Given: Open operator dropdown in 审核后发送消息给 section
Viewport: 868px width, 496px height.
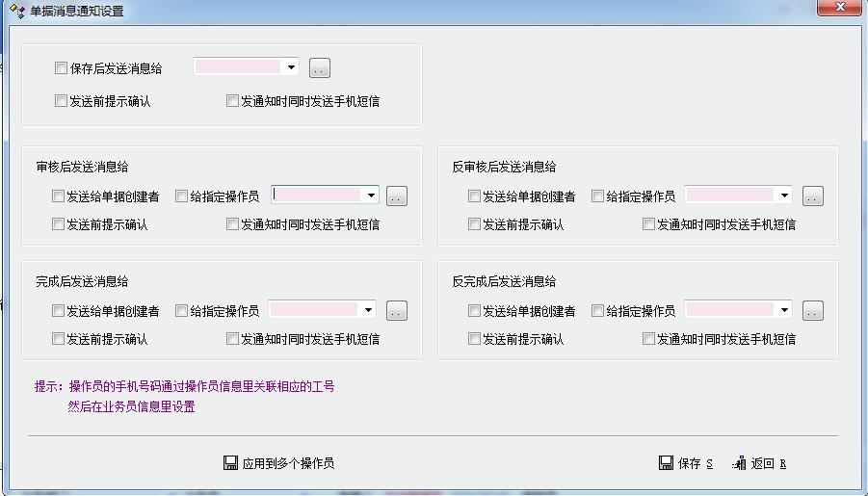Looking at the screenshot, I should point(371,196).
